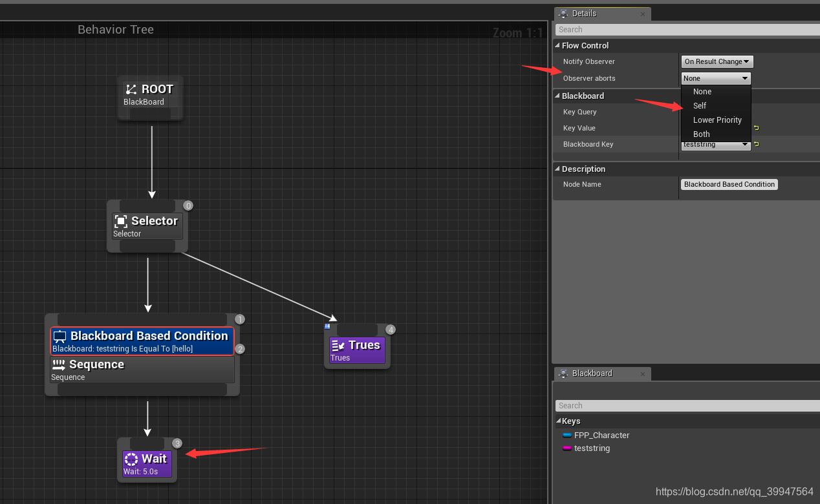This screenshot has width=820, height=504.
Task: Select the teststring blackboard key
Action: 592,448
